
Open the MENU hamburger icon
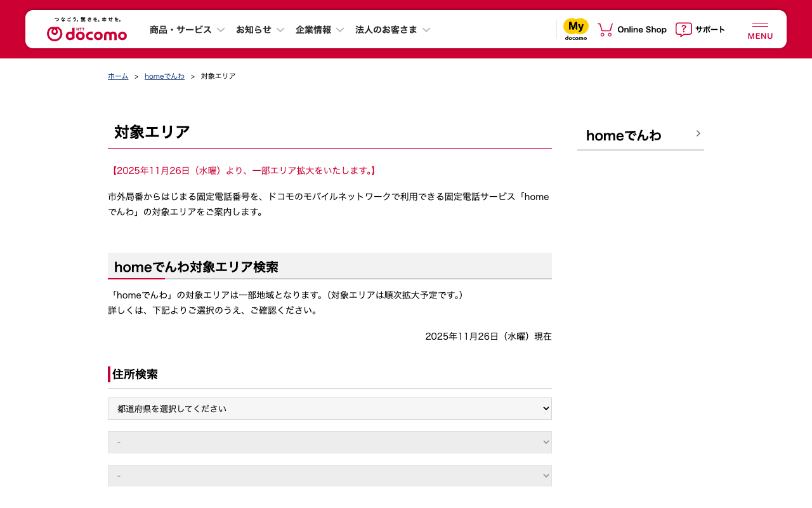[760, 30]
